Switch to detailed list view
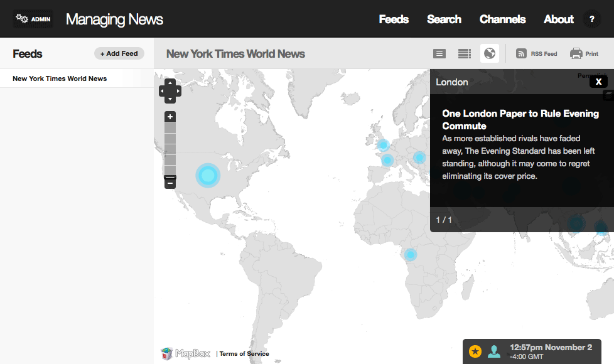The width and height of the screenshot is (614, 364). coord(465,53)
